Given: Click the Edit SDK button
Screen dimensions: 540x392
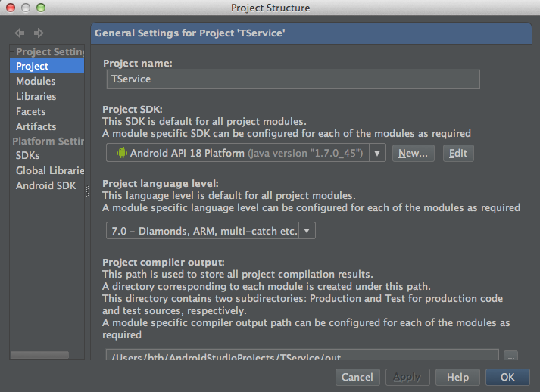Looking at the screenshot, I should tap(458, 153).
